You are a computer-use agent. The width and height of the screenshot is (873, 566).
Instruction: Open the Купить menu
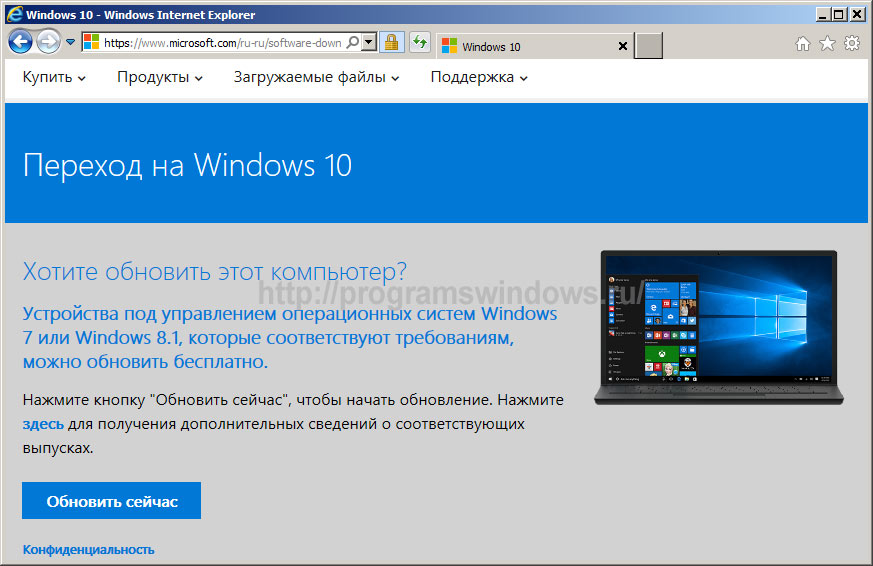click(x=54, y=77)
